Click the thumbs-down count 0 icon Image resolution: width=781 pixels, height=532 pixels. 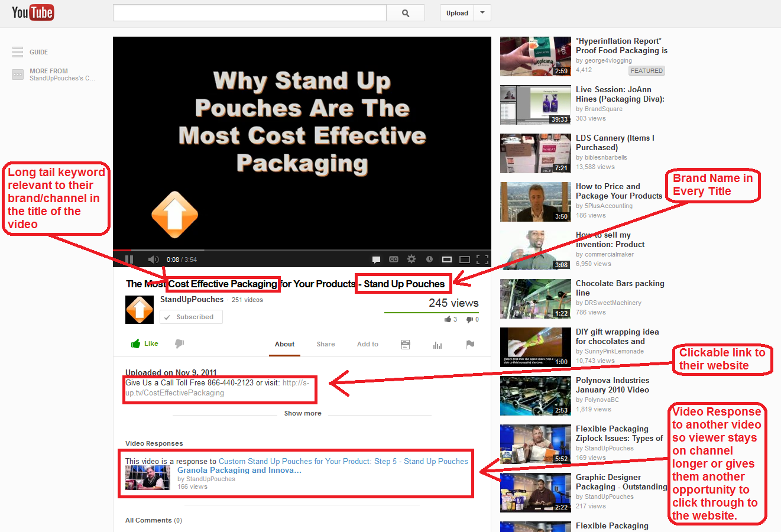[469, 320]
